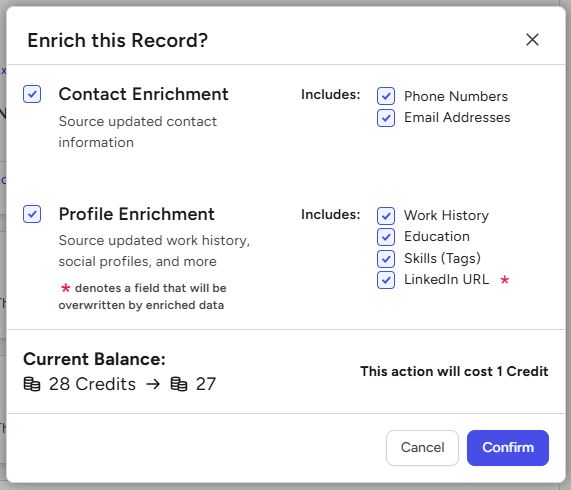Click the red asterisk in the overwrite note
The width and height of the screenshot is (571, 490).
[65, 288]
